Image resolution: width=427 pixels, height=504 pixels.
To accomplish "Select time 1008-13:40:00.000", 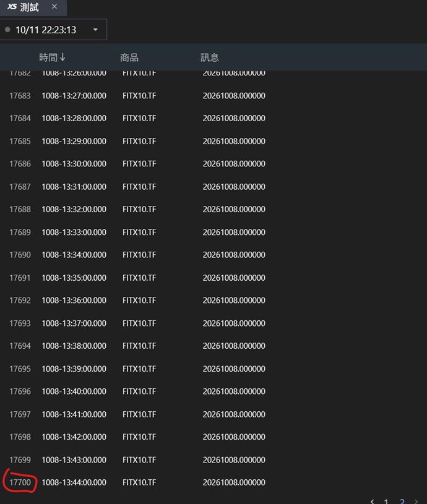I will click(x=74, y=391).
